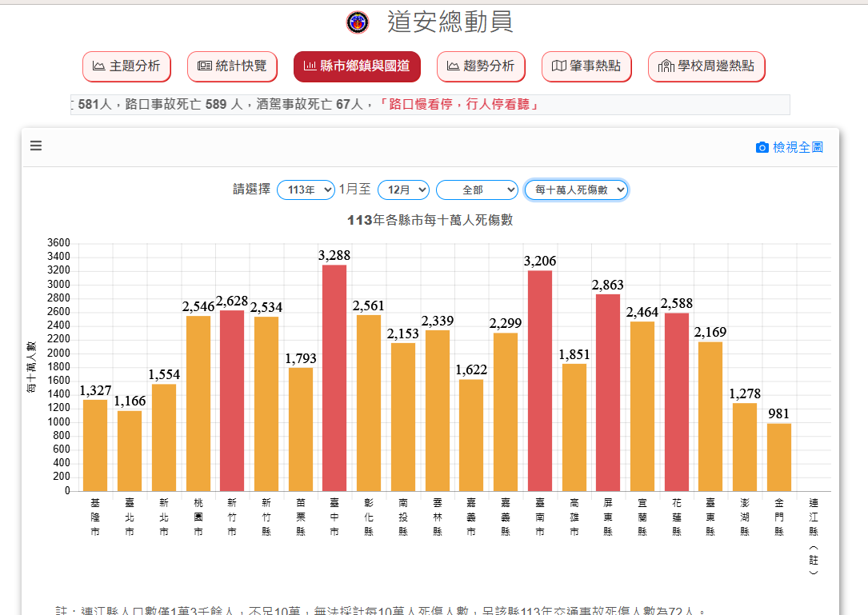Image resolution: width=868 pixels, height=615 pixels.
Task: Open the hamburger menu icon in chart panel
Action: [36, 146]
